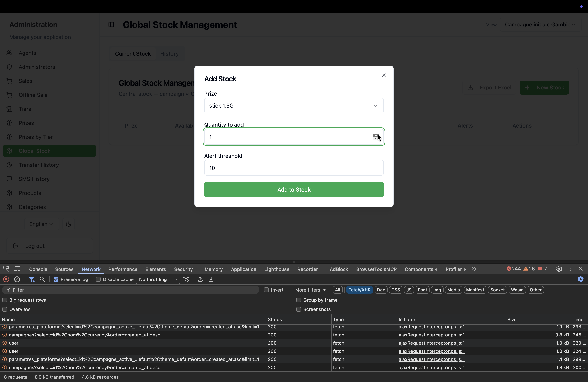The height and width of the screenshot is (382, 588).
Task: Open the No throttling dropdown
Action: coord(158,279)
